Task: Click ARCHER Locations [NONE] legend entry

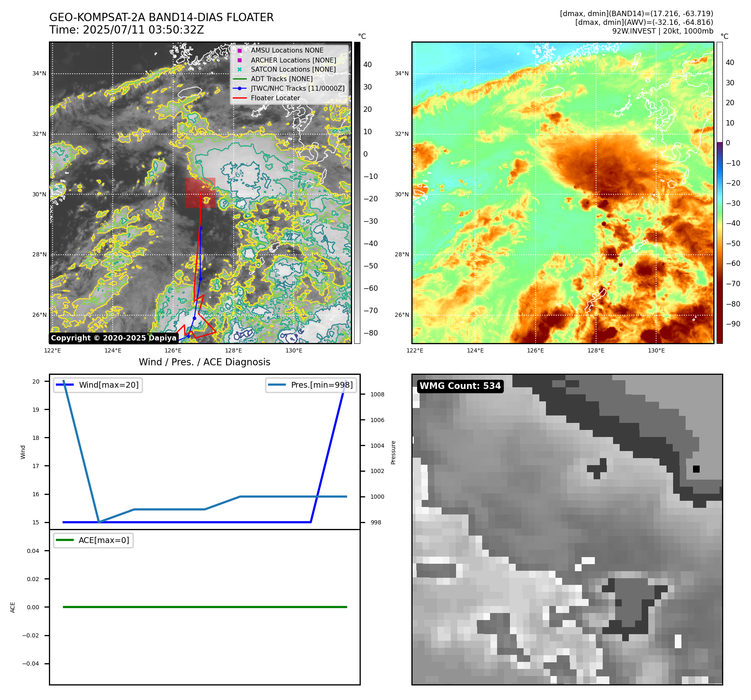Action: coord(293,60)
